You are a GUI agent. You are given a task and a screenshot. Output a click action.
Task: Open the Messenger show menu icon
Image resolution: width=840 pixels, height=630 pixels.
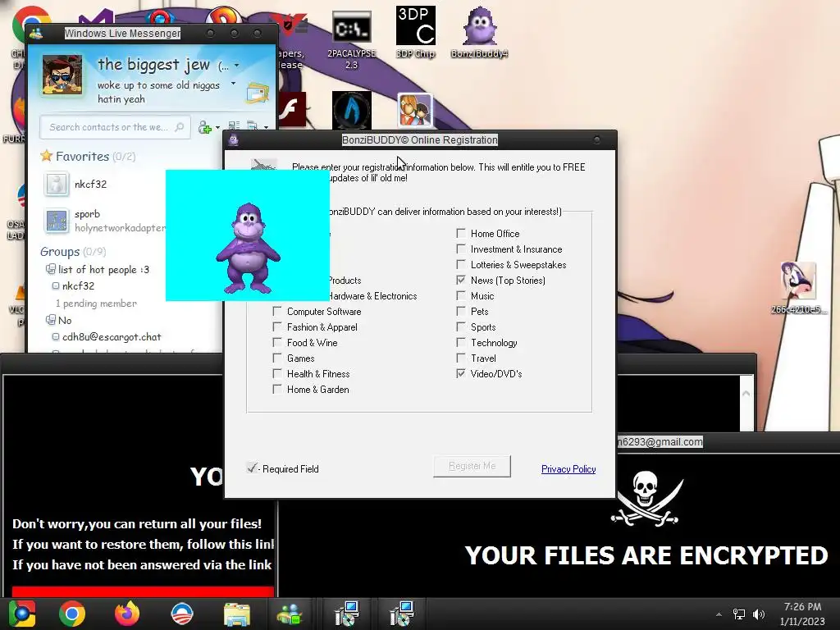click(253, 126)
